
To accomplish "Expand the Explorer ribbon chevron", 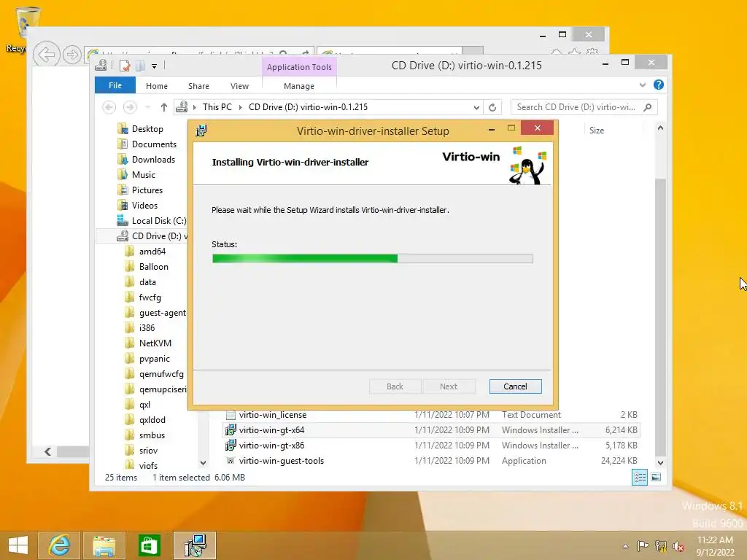I will point(642,85).
